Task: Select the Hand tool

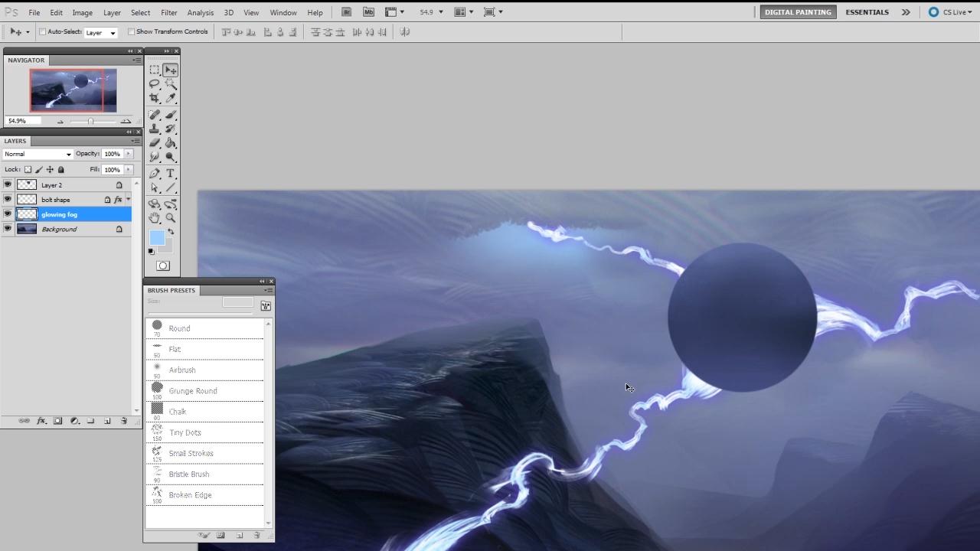Action: 155,218
